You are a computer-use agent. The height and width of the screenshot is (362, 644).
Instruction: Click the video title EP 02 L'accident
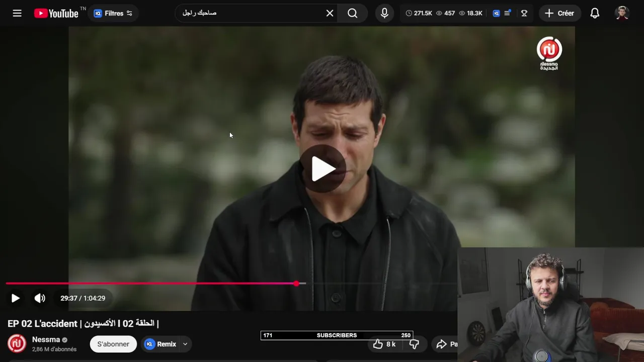(x=83, y=323)
